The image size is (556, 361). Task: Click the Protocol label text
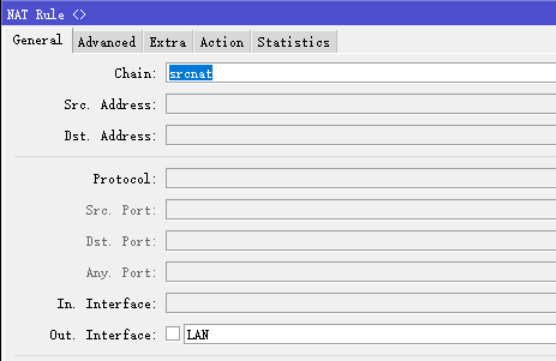point(124,179)
